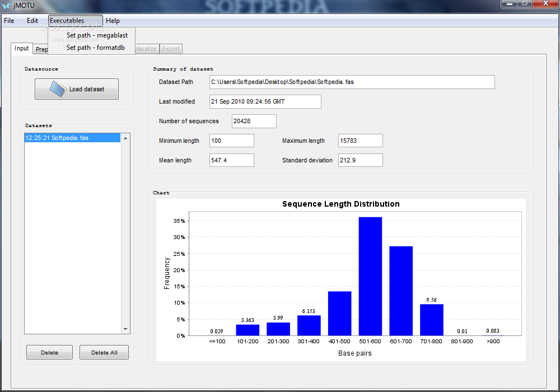Click the Frequency axis label
Screen dimensions: 560x392
(166, 273)
